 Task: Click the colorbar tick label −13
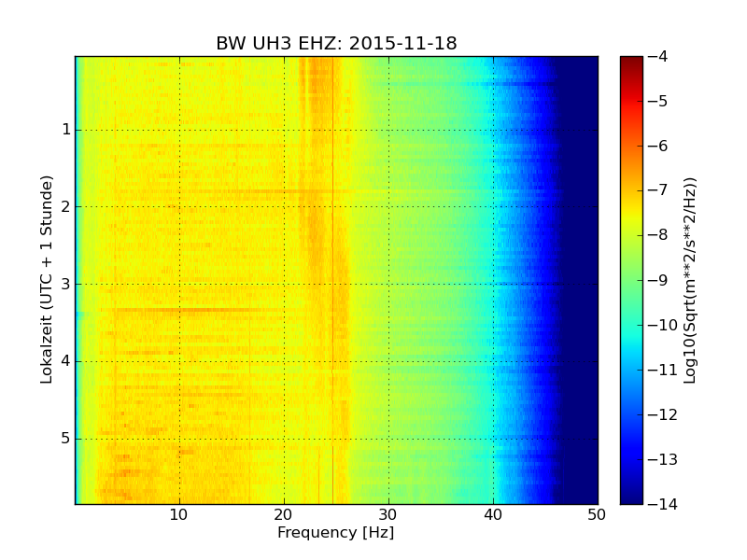point(663,459)
